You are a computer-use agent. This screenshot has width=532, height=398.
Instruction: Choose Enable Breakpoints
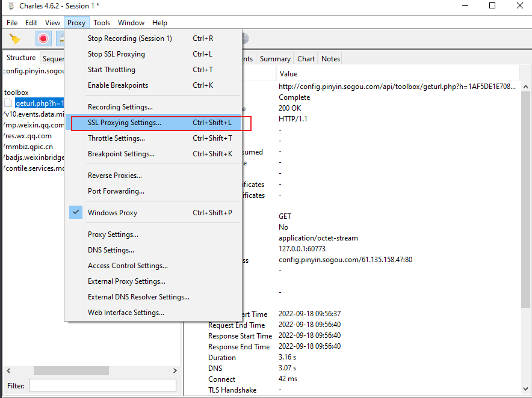pyautogui.click(x=152, y=85)
